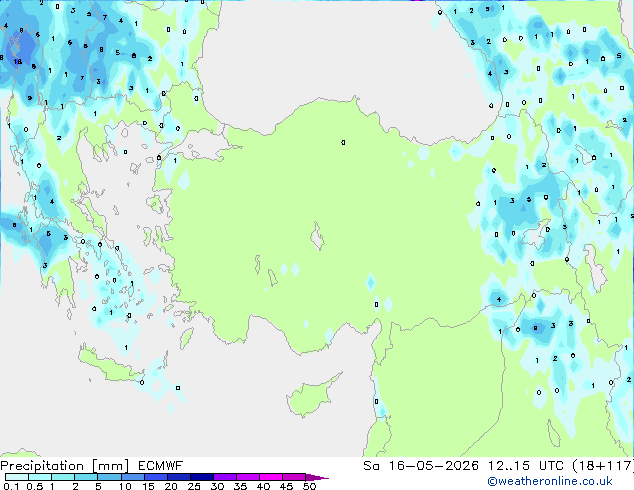Pick the 1–2 mm legend color swatch
This screenshot has width=634, height=490.
63,477
